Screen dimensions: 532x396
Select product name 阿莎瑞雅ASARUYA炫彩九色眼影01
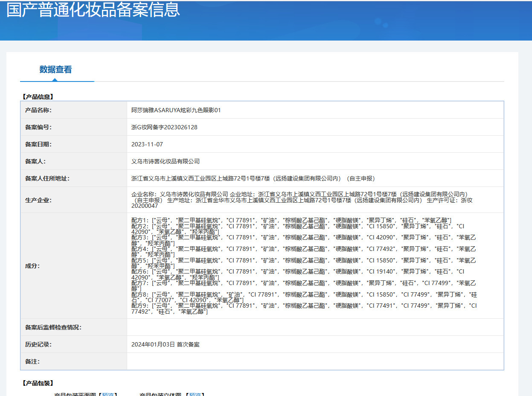point(176,110)
